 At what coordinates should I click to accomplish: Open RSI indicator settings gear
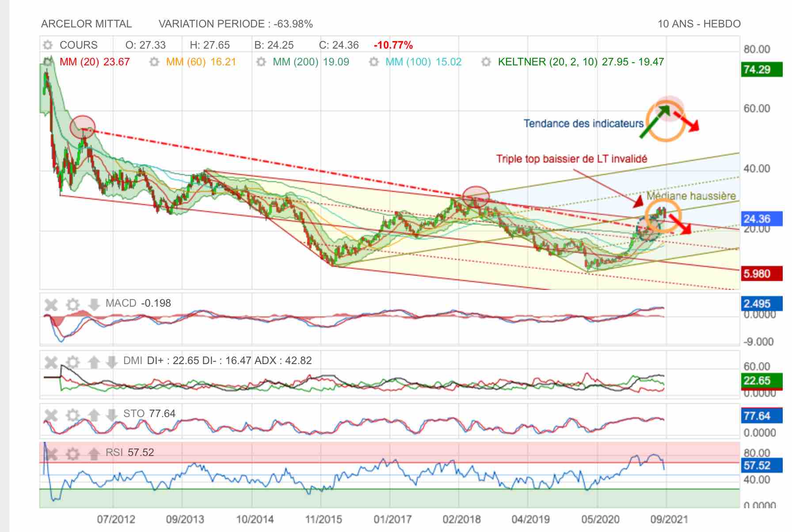[72, 453]
